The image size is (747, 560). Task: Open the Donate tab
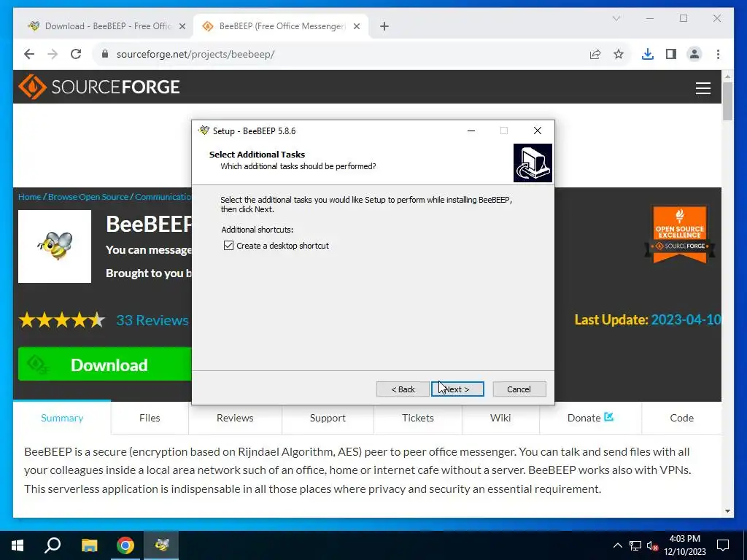pos(590,418)
